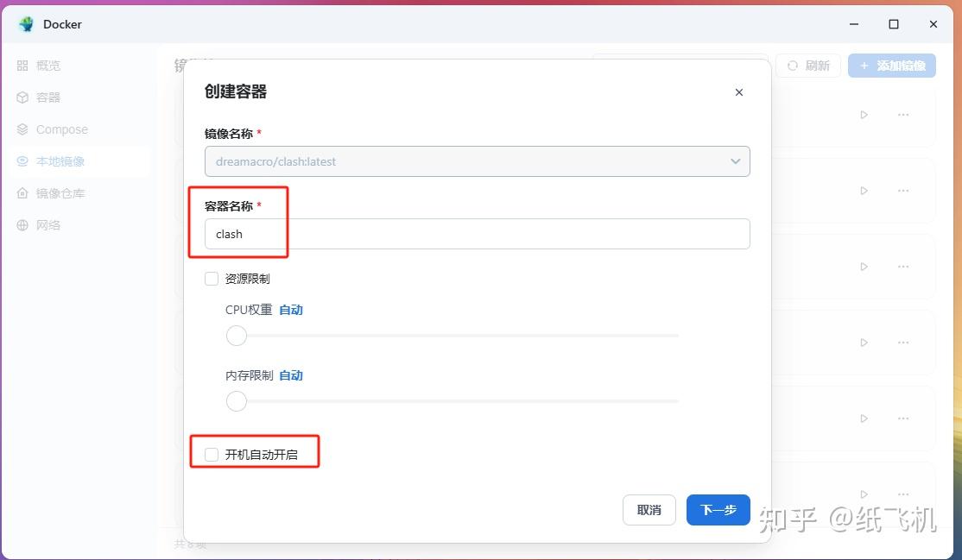Click the plus icon on the 添加镜像 button
Screen dimensions: 962x560
click(x=866, y=65)
